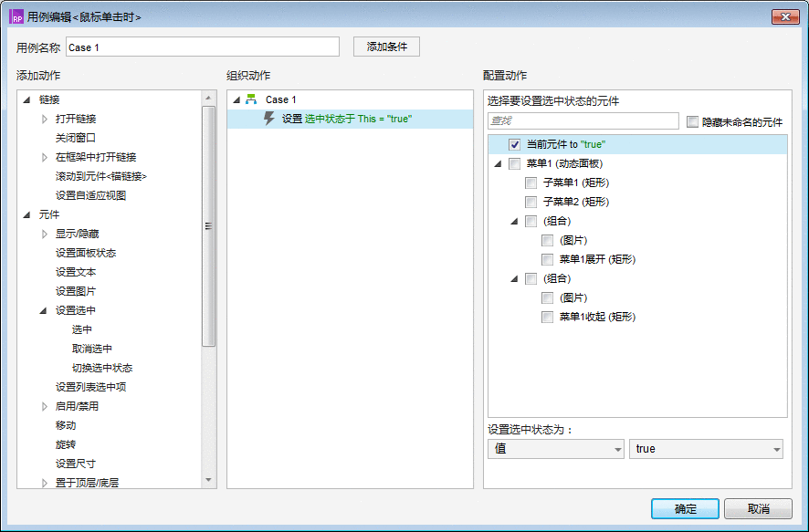Click the scrollbar up arrow
809x532 pixels.
pyautogui.click(x=208, y=98)
